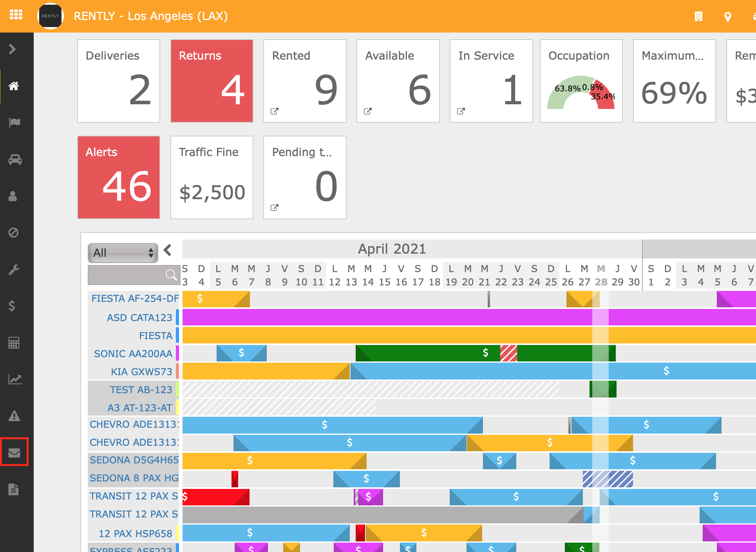Open the Deliveries card

click(x=119, y=81)
